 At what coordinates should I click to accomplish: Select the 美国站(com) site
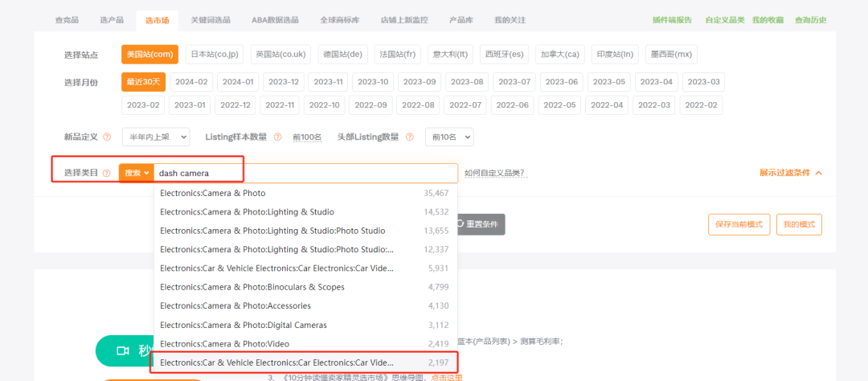coord(150,55)
